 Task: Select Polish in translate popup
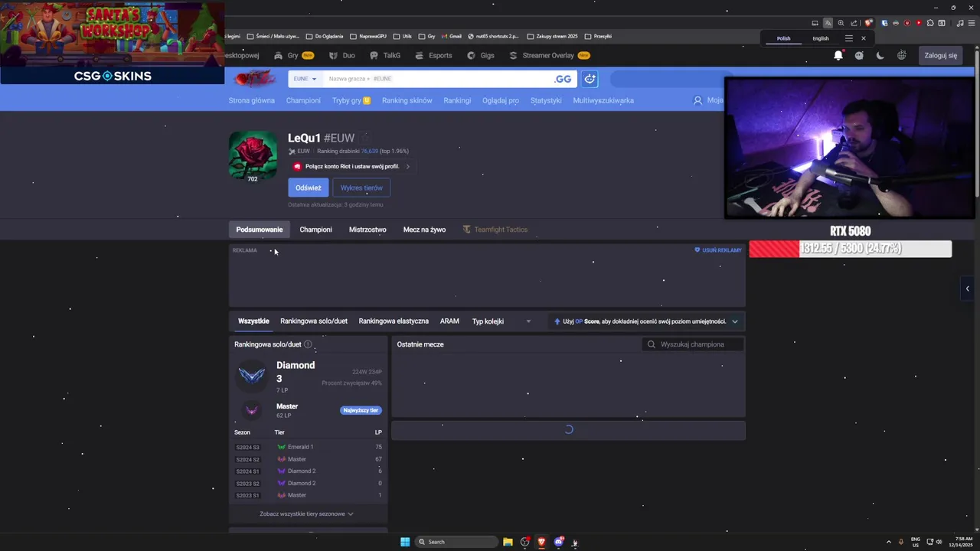pos(783,38)
